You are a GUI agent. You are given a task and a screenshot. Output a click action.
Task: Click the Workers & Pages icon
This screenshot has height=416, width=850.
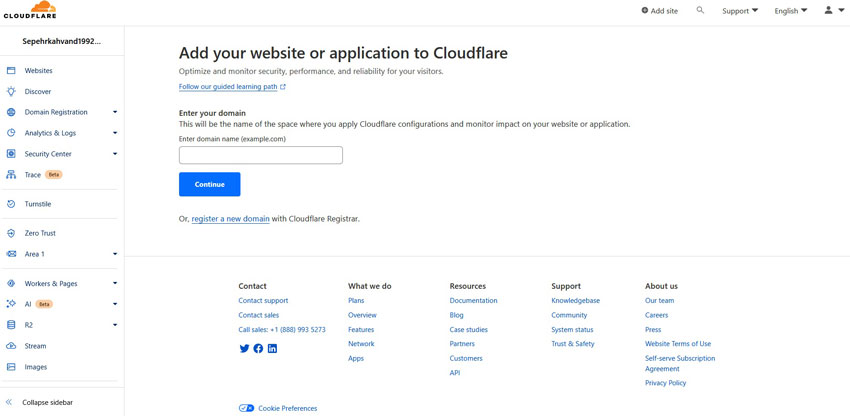click(11, 283)
